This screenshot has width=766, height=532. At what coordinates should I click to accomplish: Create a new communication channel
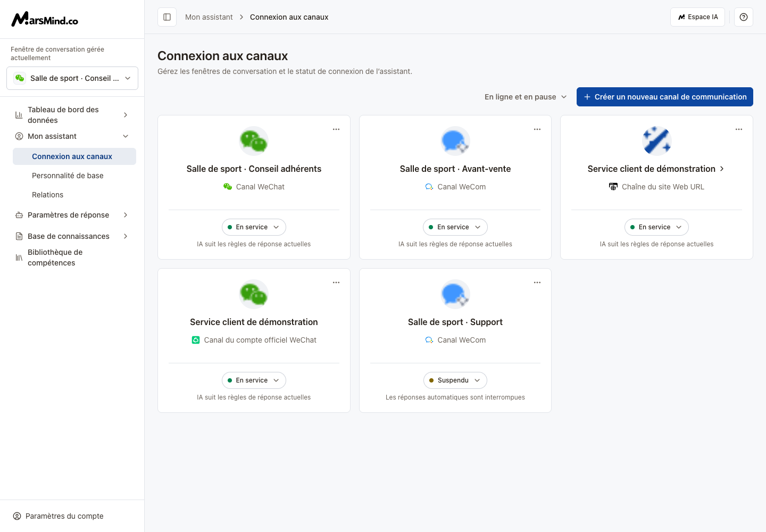point(665,97)
